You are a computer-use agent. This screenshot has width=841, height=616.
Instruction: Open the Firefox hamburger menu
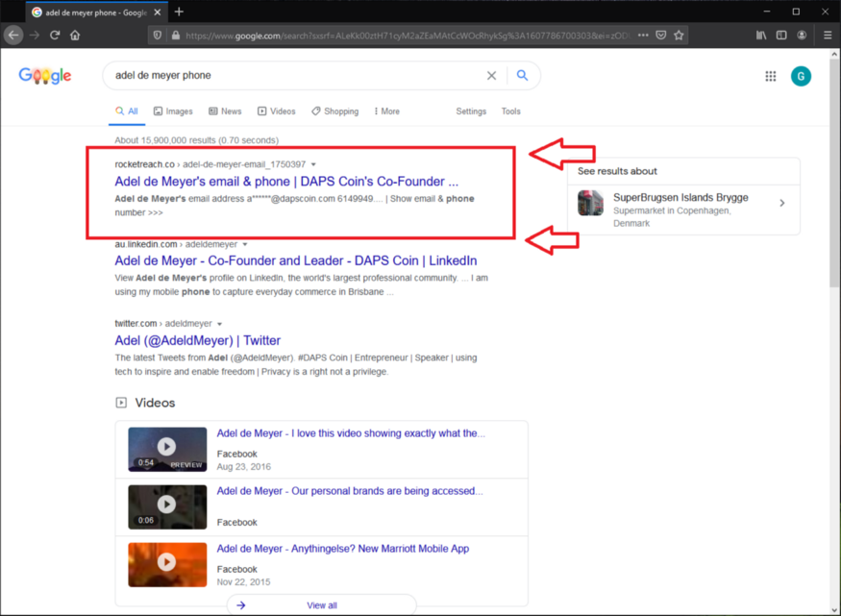pos(828,36)
